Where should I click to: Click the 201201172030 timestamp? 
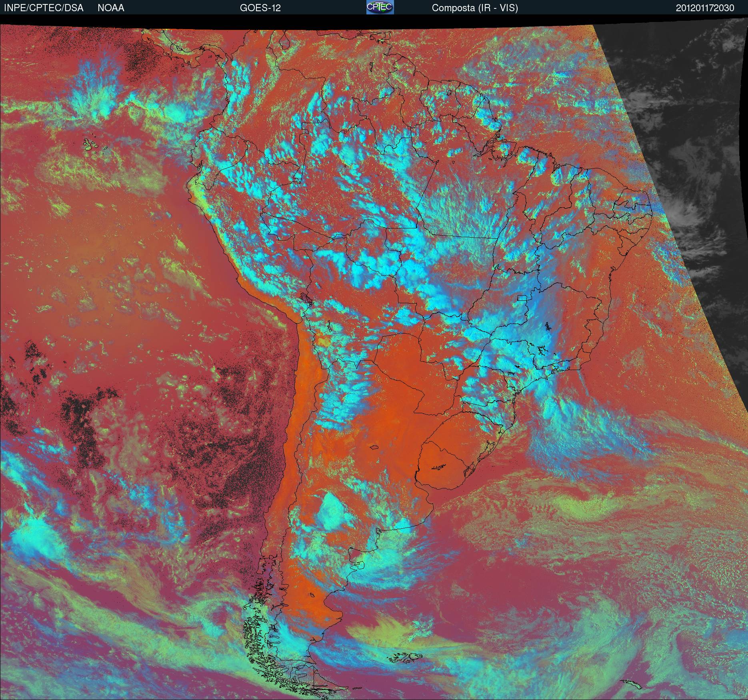pos(705,8)
